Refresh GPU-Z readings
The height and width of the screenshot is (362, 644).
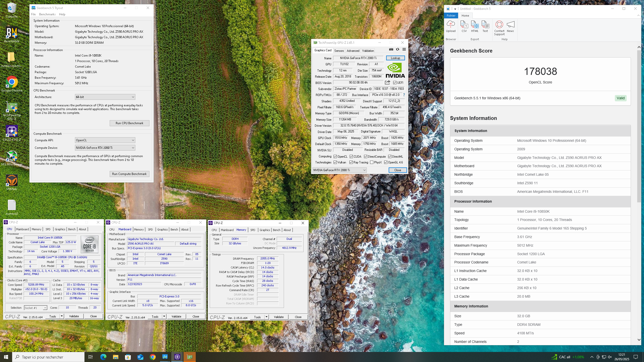tap(397, 50)
